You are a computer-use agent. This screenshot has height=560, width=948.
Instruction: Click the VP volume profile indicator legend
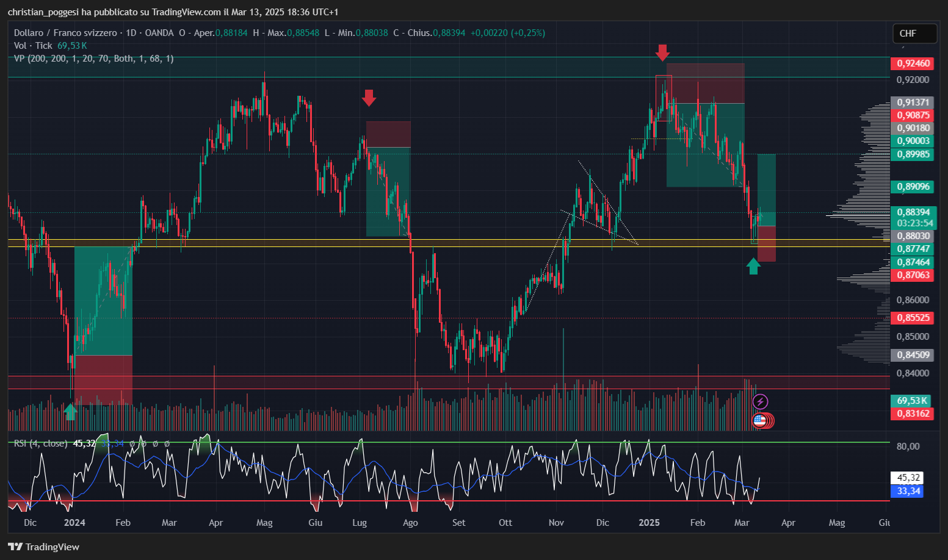click(94, 59)
